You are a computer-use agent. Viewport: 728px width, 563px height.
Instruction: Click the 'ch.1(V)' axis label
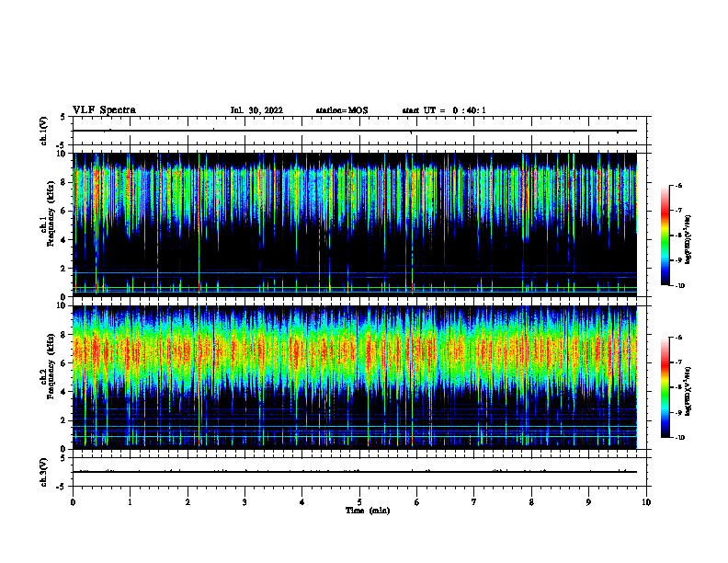click(x=44, y=131)
